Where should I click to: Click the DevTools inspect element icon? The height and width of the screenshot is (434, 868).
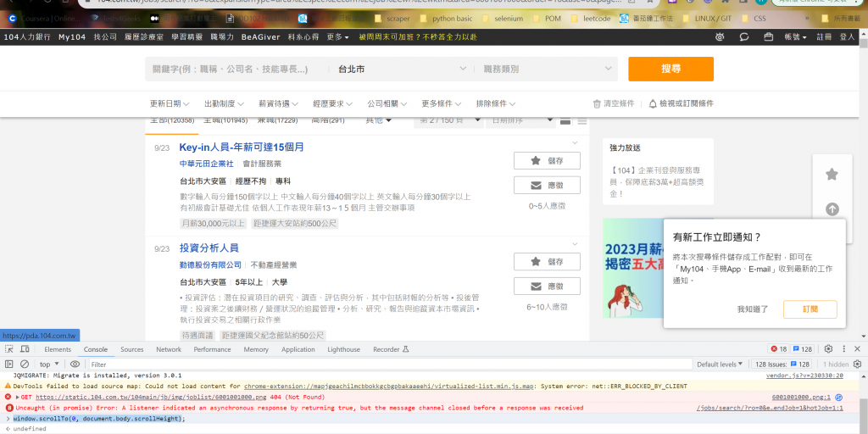9,348
